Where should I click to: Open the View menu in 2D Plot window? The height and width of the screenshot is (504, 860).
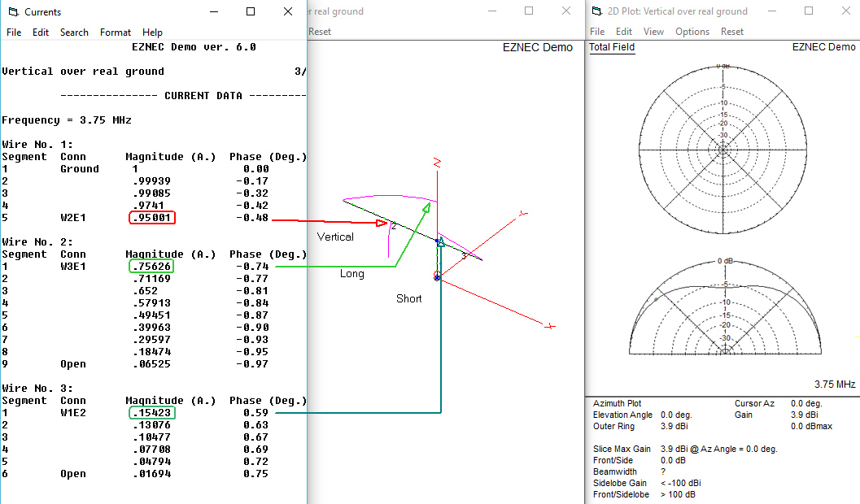coord(653,32)
